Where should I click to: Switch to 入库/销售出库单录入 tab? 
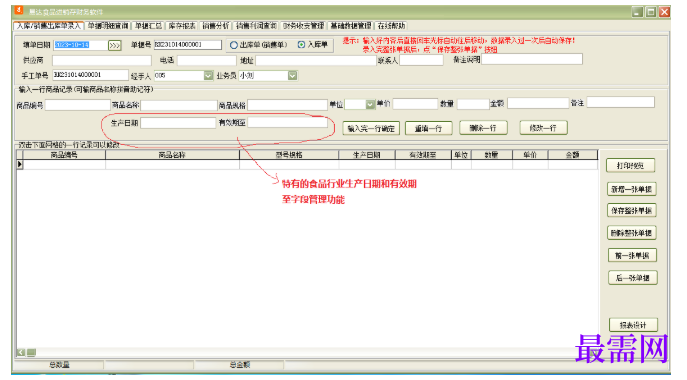[x=49, y=26]
